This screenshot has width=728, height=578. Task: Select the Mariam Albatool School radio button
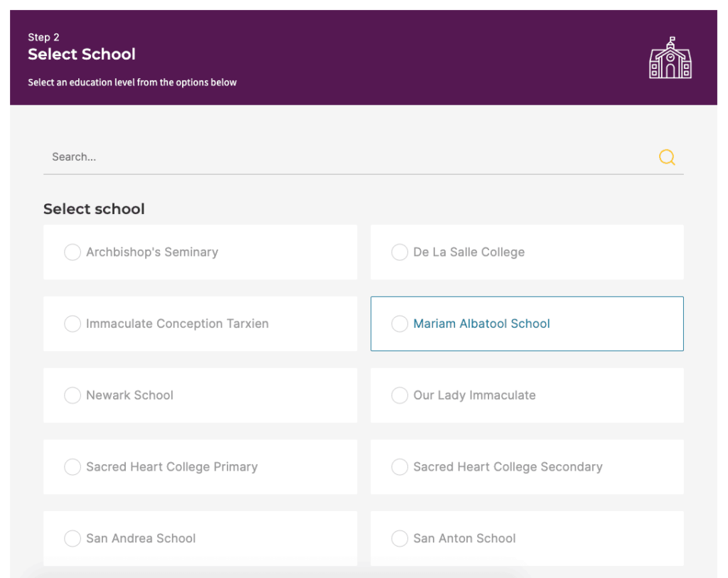point(400,324)
